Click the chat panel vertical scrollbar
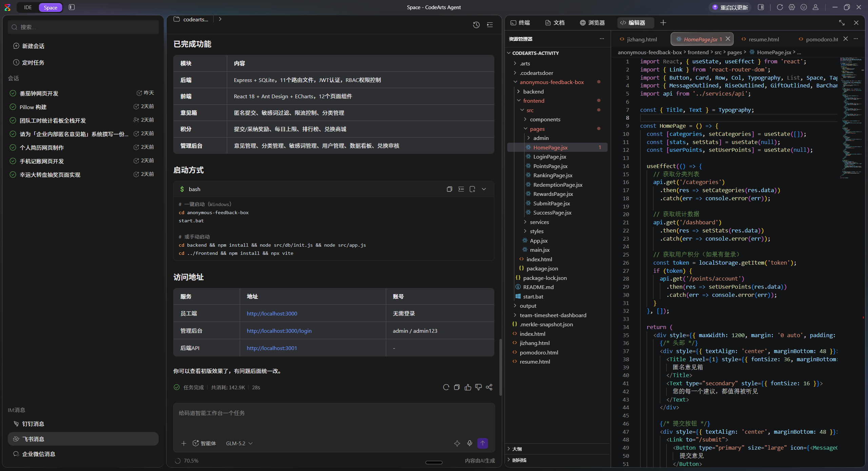This screenshot has width=868, height=471. 500,367
